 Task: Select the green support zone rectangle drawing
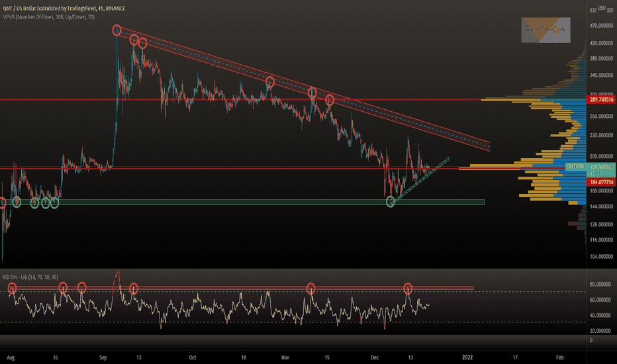(242, 203)
